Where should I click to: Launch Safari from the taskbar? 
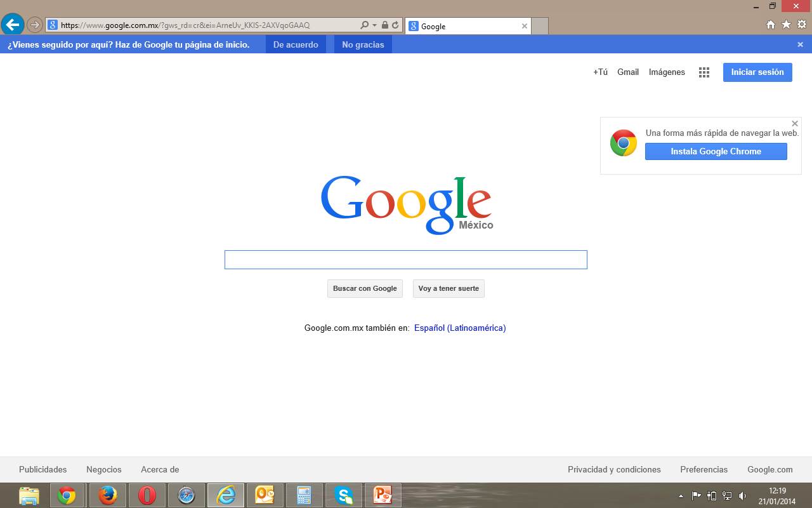(187, 495)
